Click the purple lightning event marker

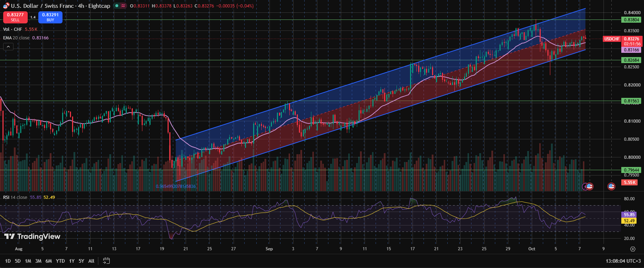[584, 186]
